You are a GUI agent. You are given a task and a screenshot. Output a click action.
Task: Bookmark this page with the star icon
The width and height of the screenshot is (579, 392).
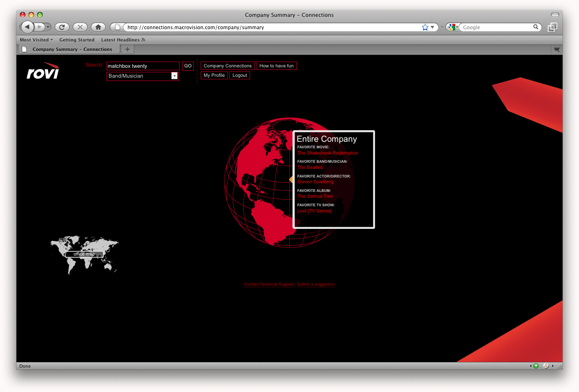(x=425, y=27)
